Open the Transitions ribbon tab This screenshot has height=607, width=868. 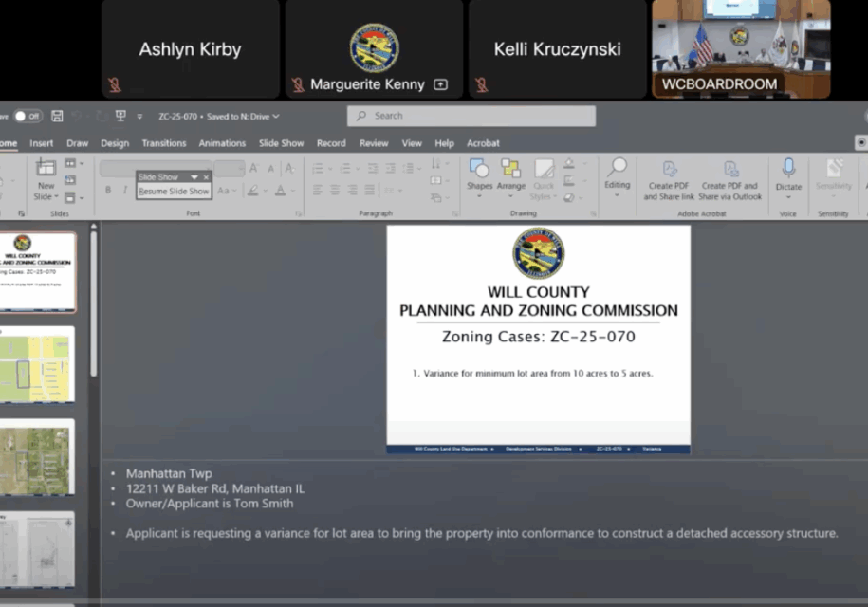[164, 143]
